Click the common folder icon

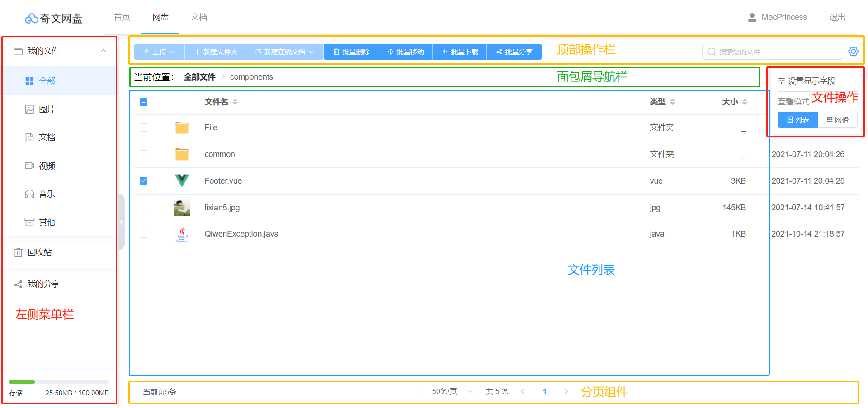tap(182, 154)
